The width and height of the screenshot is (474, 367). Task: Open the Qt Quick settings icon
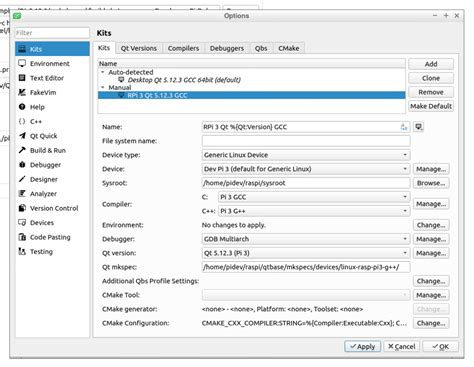[x=22, y=136]
